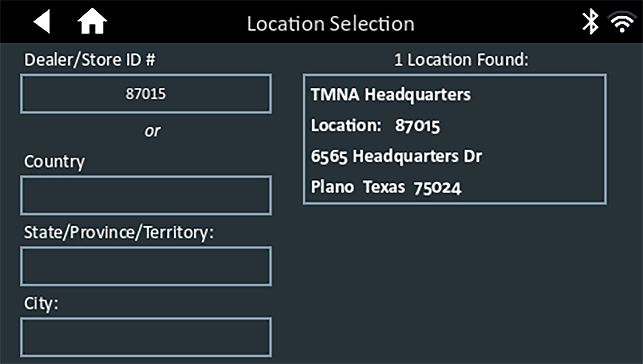Open the Home screen icon
Screen dimensions: 643x364
[92, 22]
